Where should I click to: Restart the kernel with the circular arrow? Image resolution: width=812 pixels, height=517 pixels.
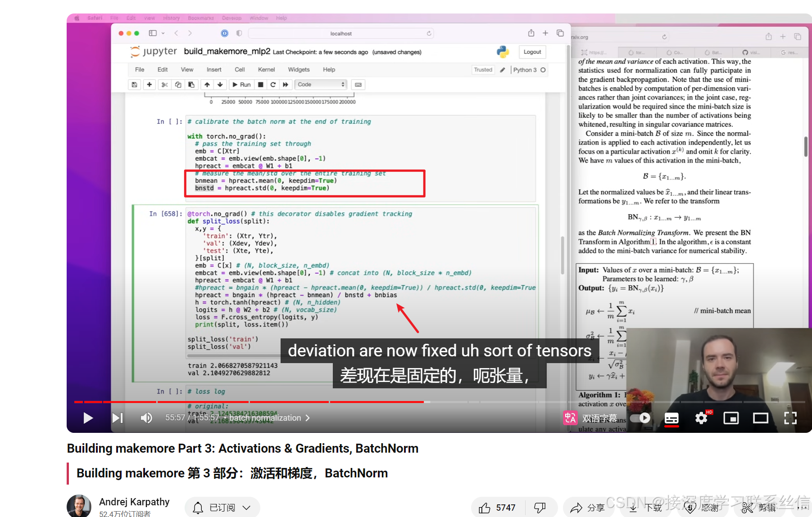coord(273,85)
